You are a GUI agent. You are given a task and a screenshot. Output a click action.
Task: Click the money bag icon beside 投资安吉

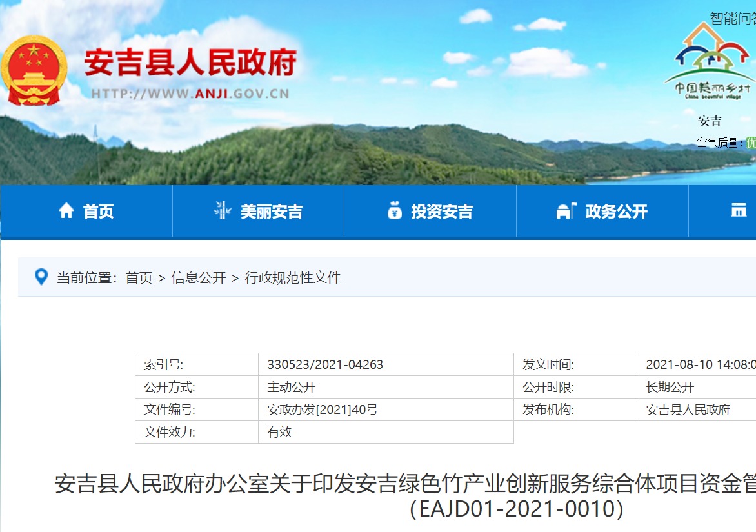click(394, 211)
